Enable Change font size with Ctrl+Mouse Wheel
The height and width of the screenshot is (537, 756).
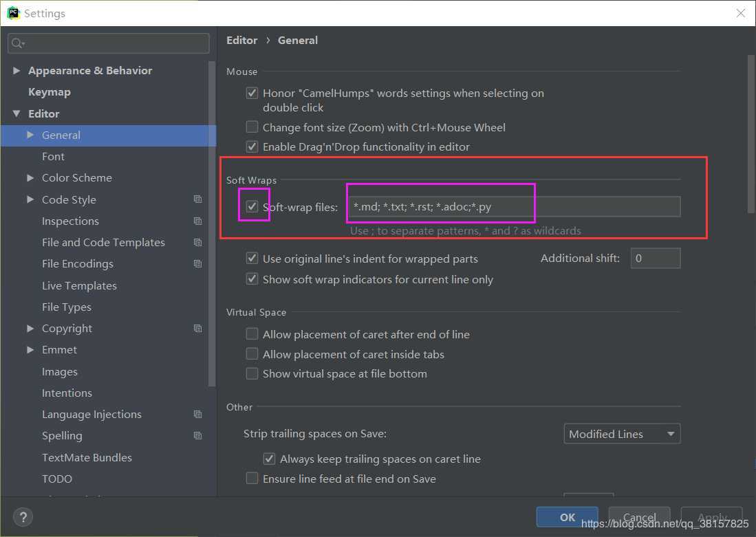coord(252,127)
